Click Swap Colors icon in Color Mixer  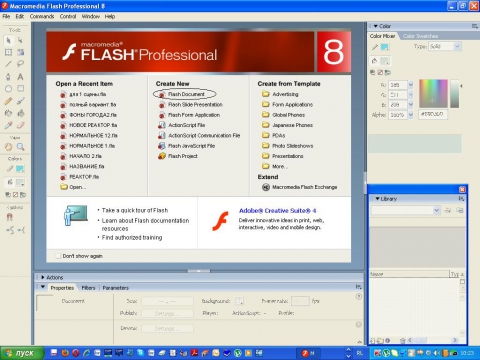388,72
